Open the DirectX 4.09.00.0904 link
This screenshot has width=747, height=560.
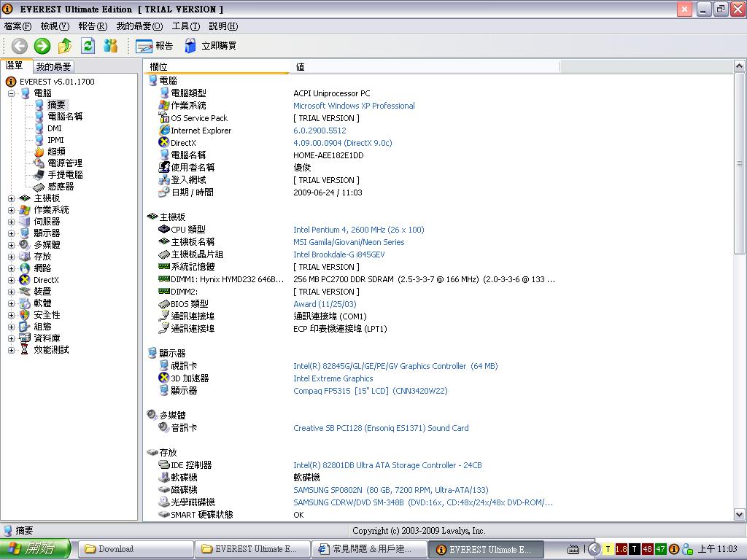[343, 143]
